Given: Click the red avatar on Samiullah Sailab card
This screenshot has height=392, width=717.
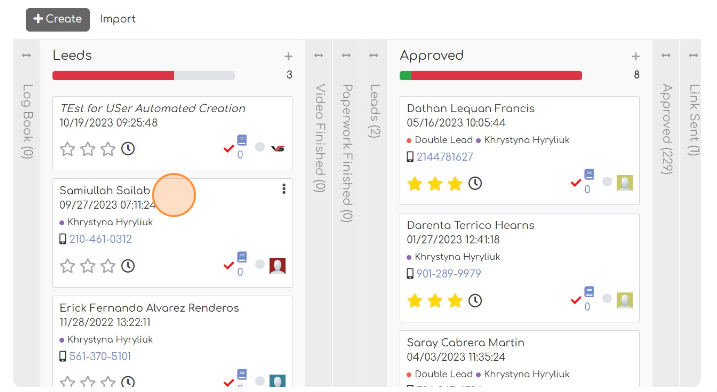Looking at the screenshot, I should (278, 266).
